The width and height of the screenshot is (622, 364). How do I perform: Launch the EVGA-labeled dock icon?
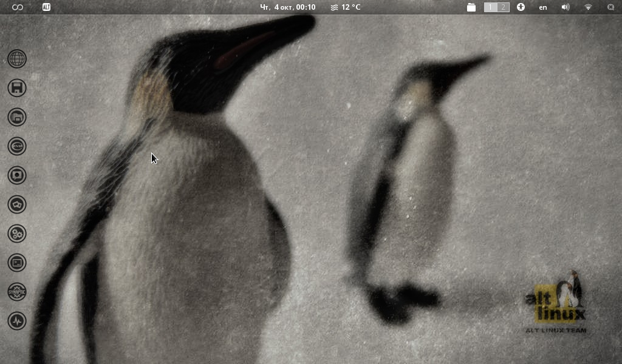17,146
